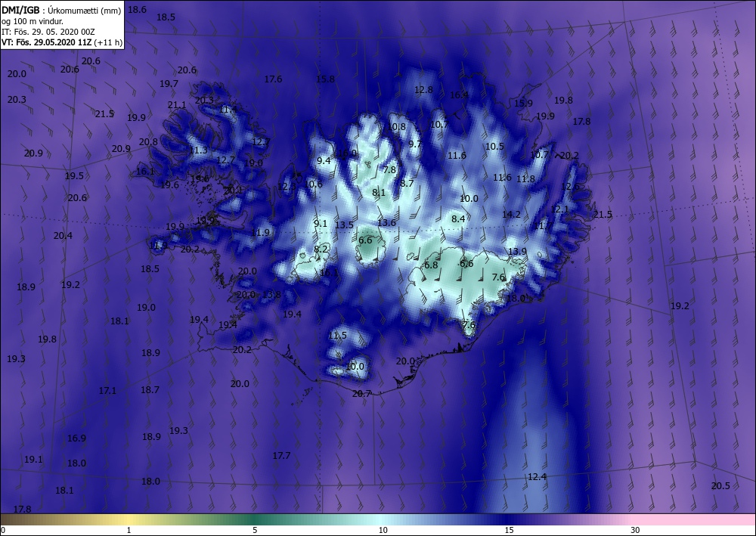This screenshot has width=756, height=536.
Task: Select the 10.5 map value
Action: pos(494,147)
